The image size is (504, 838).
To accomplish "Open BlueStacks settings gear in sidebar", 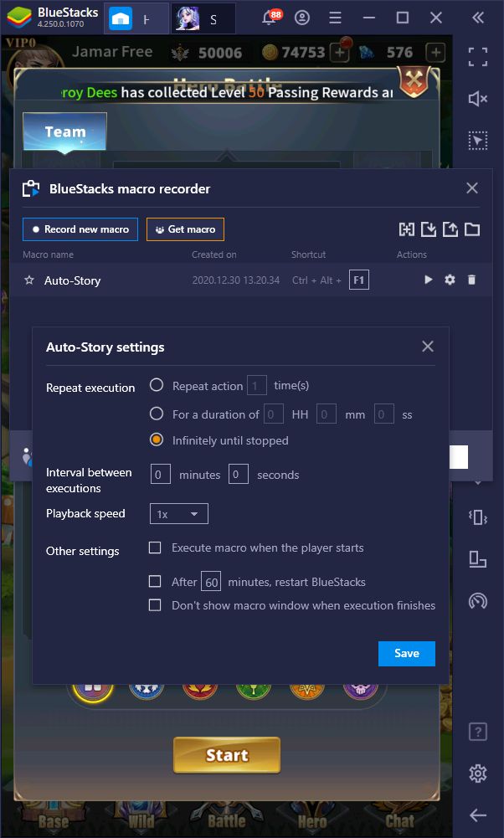I will (x=478, y=773).
